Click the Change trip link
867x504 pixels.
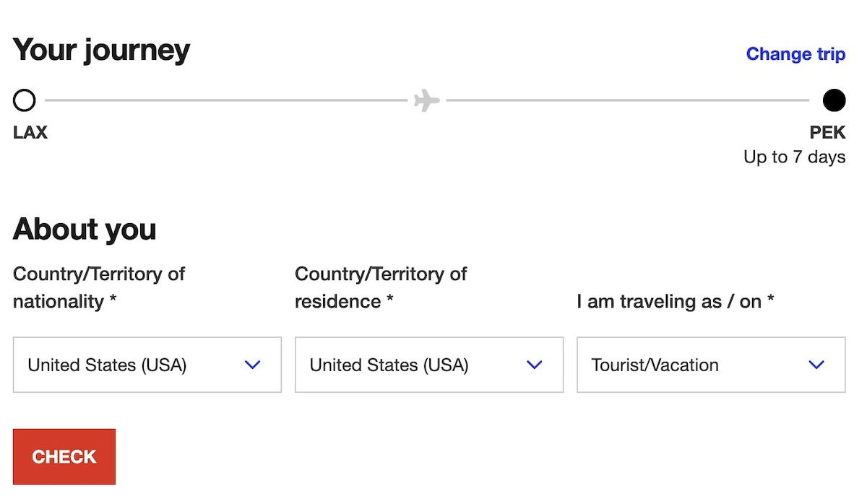point(795,54)
